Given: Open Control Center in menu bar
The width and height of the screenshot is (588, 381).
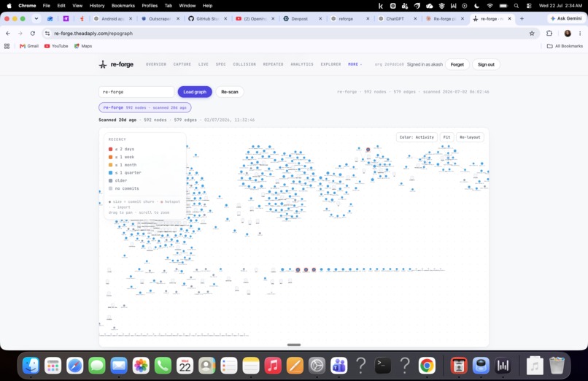Looking at the screenshot, I should click(x=529, y=6).
